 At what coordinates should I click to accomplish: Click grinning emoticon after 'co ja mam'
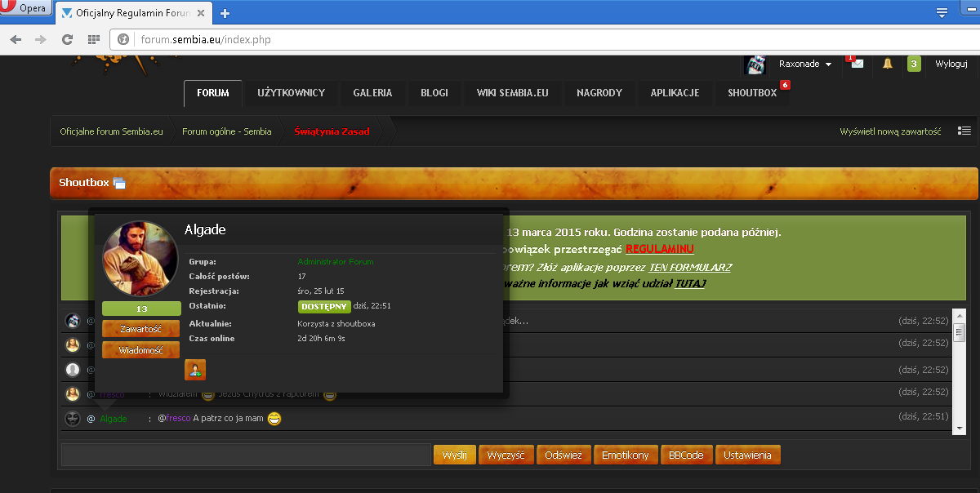pyautogui.click(x=274, y=419)
